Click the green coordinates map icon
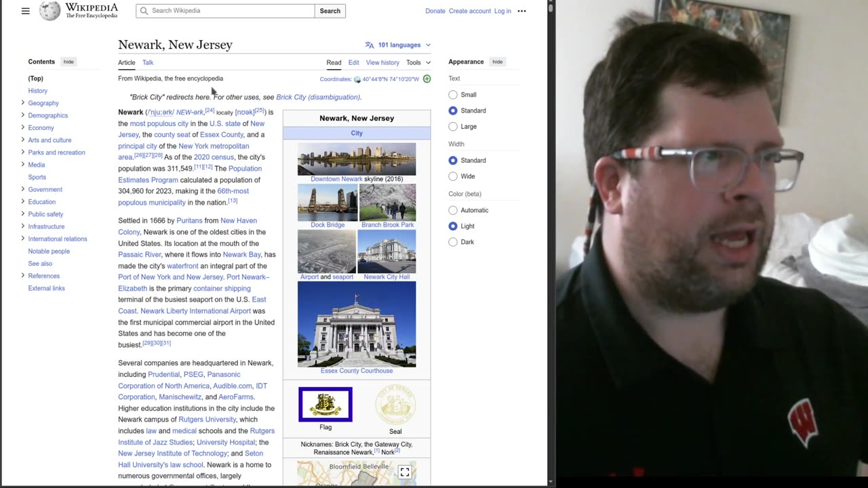Image resolution: width=868 pixels, height=488 pixels. pyautogui.click(x=427, y=79)
